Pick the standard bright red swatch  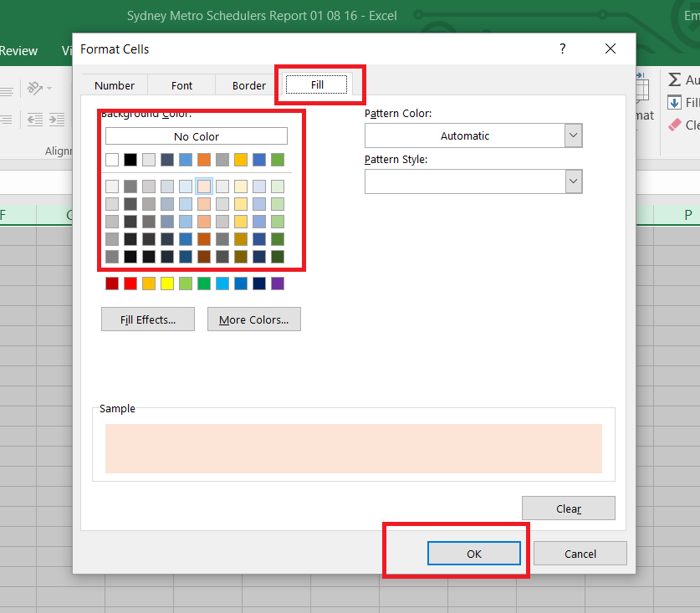tap(130, 283)
